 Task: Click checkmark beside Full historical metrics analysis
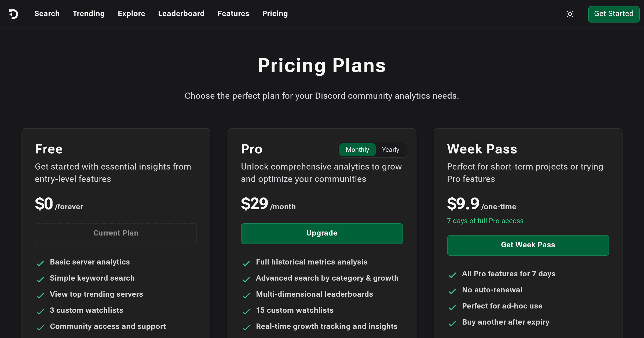(x=246, y=263)
